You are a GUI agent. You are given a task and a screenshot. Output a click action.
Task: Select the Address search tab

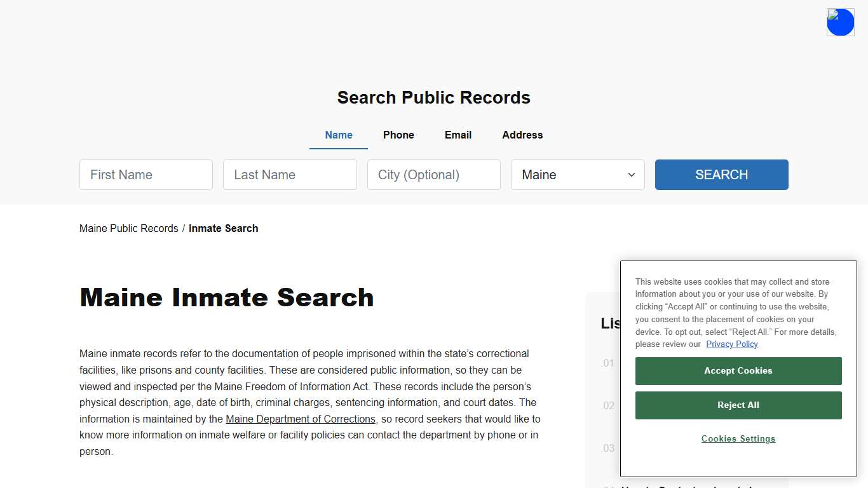click(522, 135)
